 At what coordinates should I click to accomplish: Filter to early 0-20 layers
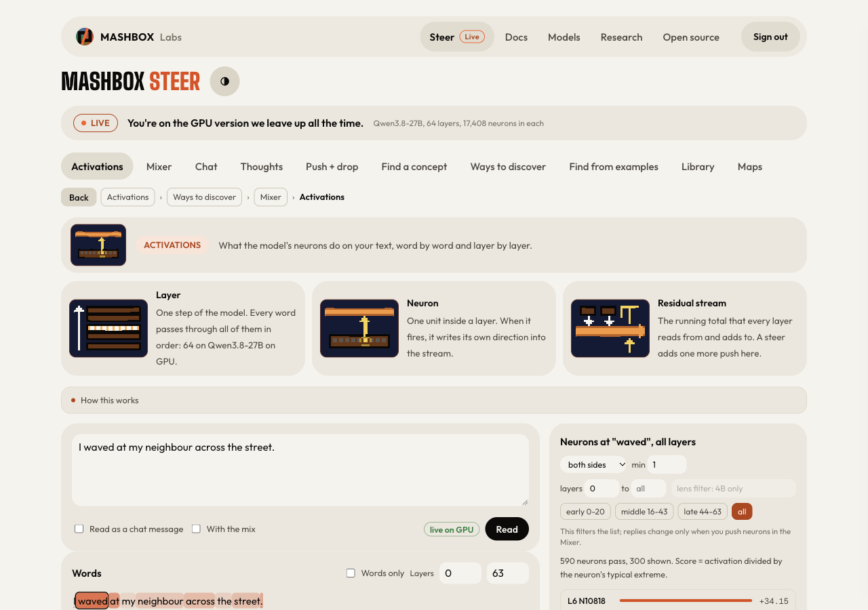click(x=585, y=512)
